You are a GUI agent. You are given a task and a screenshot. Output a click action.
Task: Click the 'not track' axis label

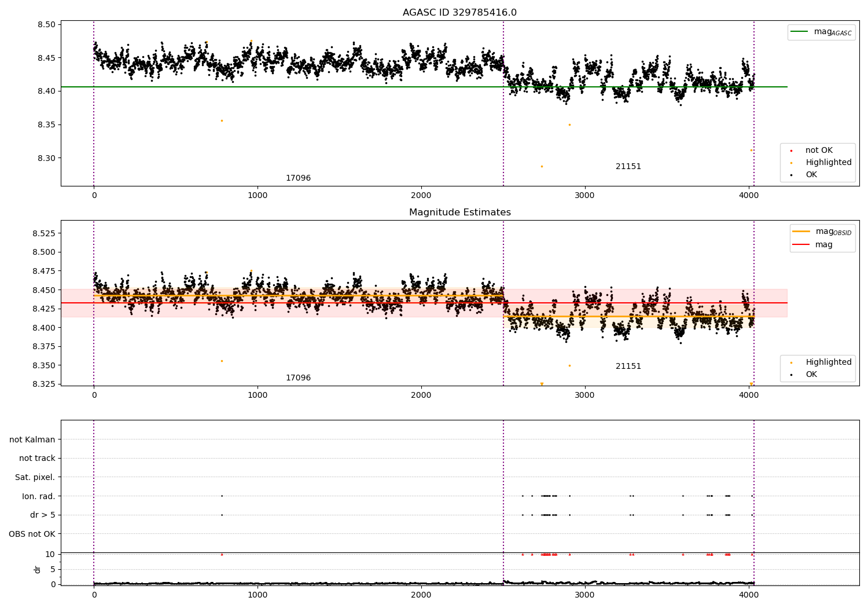pos(37,459)
